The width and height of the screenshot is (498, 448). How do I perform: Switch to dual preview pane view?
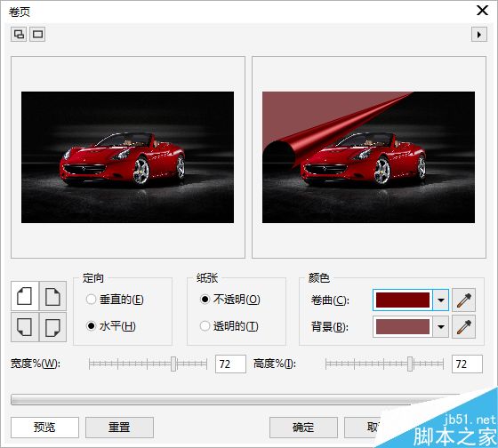19,34
